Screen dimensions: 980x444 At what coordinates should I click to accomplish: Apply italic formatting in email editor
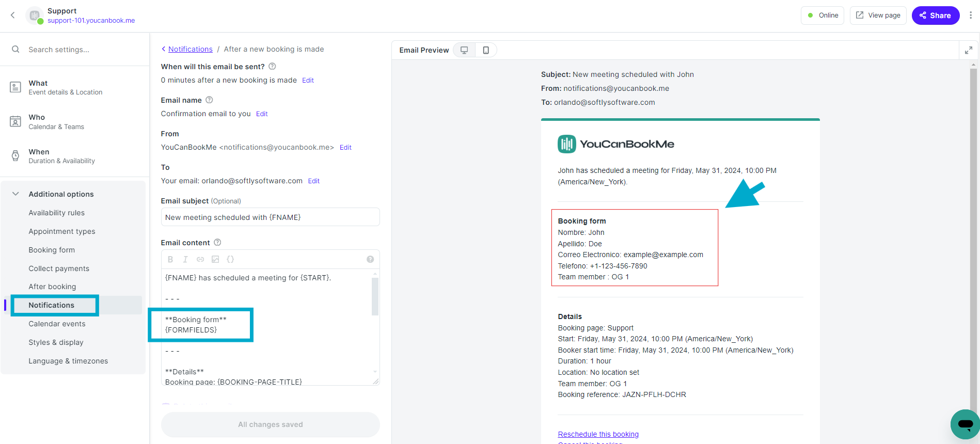coord(185,259)
